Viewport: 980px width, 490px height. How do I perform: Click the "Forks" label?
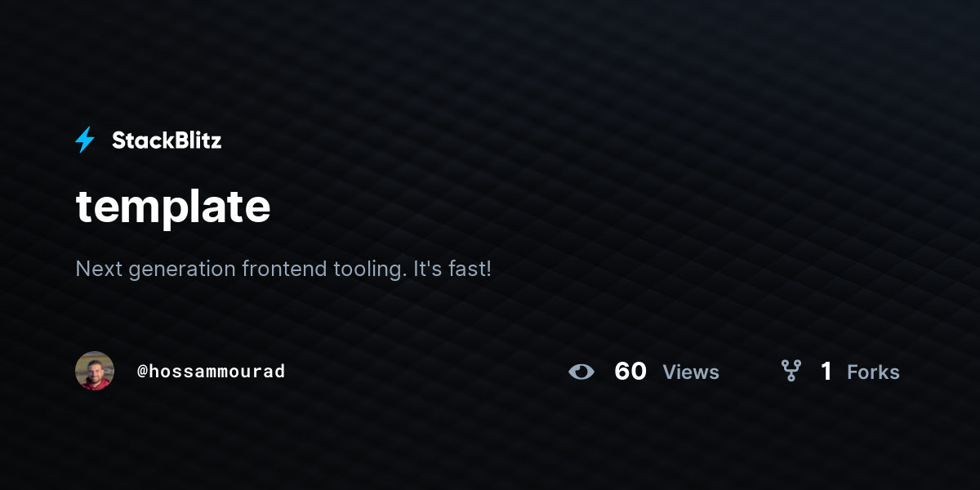(x=873, y=372)
